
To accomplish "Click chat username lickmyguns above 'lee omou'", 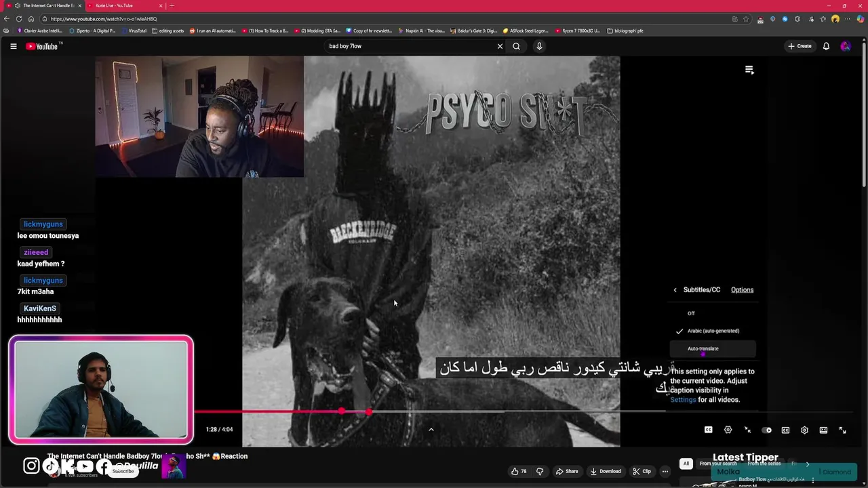I will 43,224.
